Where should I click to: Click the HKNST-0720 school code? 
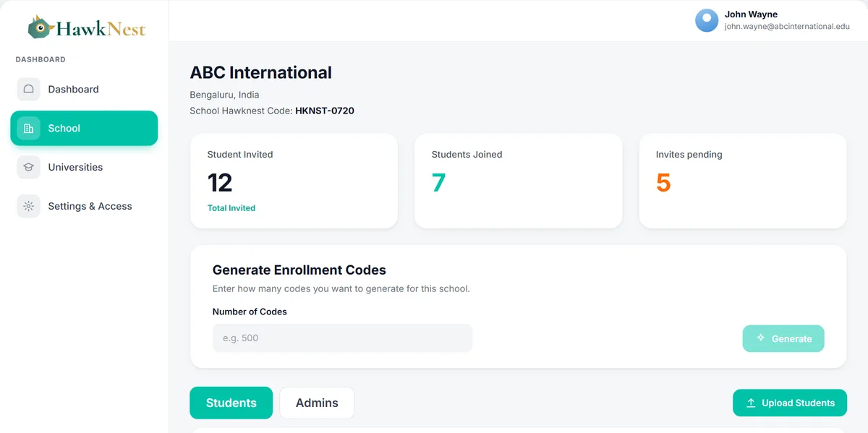pyautogui.click(x=325, y=111)
